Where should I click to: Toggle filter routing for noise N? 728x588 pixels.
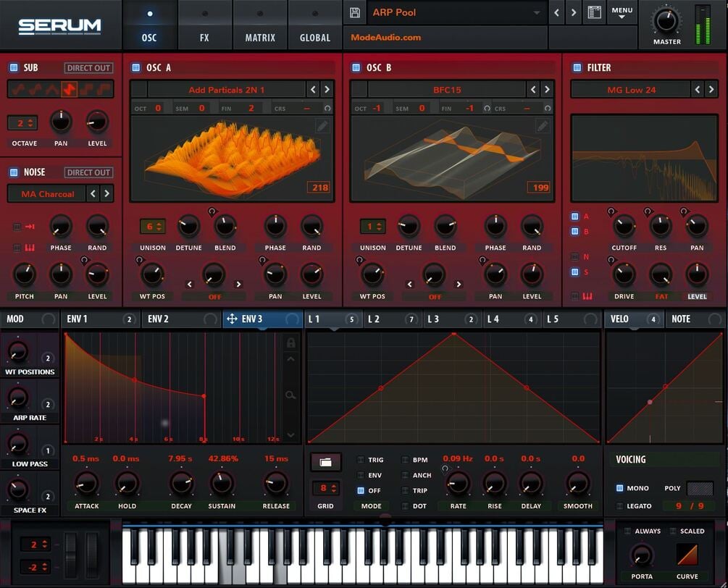574,256
